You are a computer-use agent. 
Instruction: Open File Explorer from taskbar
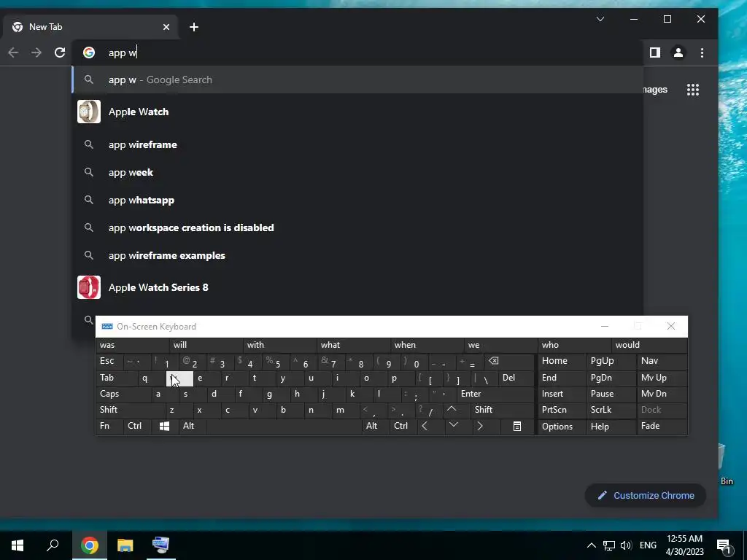pyautogui.click(x=125, y=545)
